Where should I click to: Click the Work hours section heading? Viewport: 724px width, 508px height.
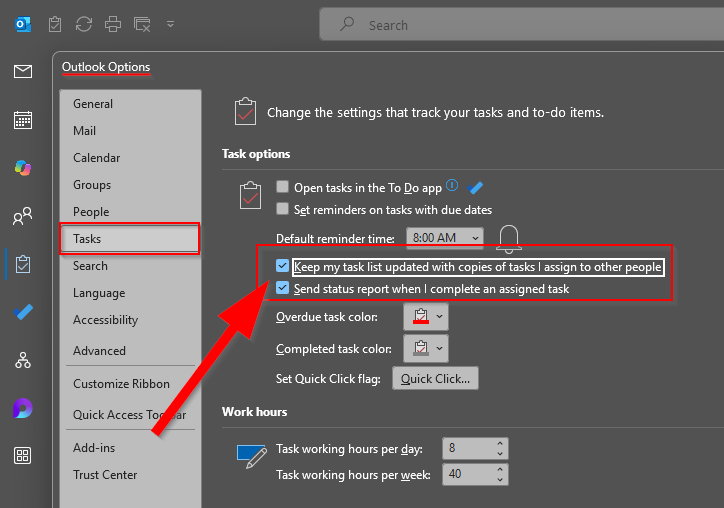pos(254,412)
